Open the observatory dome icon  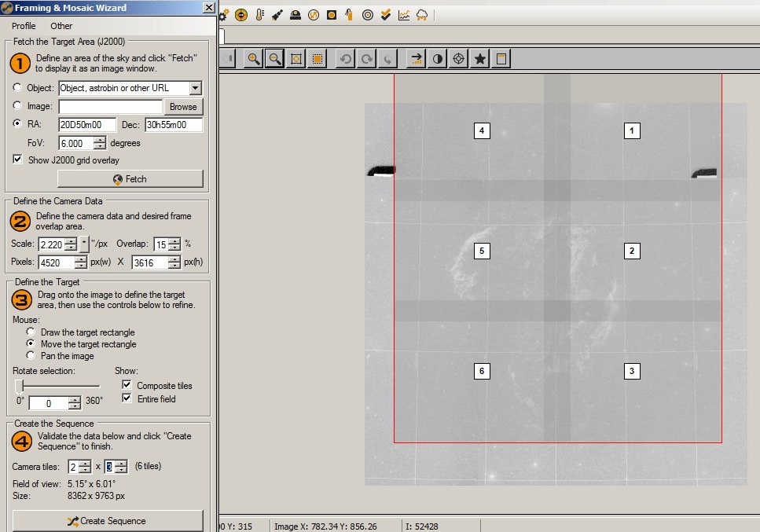coord(296,15)
